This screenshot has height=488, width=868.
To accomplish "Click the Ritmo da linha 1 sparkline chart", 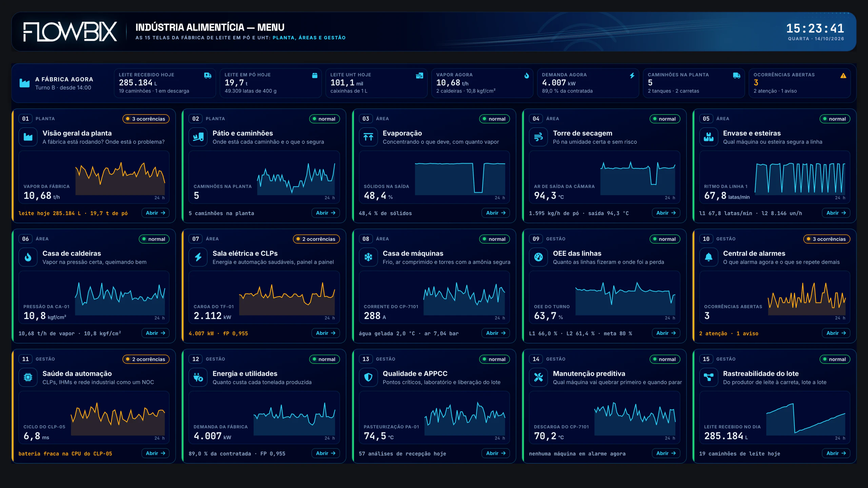I will [x=800, y=179].
